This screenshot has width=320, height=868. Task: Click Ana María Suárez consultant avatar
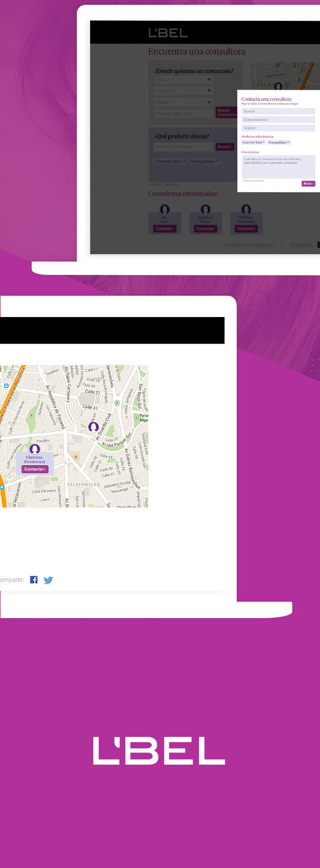pos(205,209)
